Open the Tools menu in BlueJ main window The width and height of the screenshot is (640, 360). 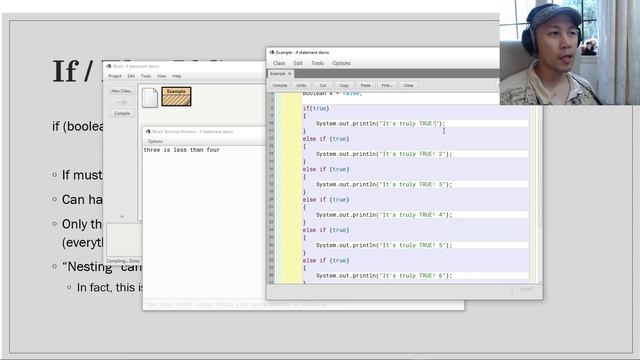tap(146, 76)
